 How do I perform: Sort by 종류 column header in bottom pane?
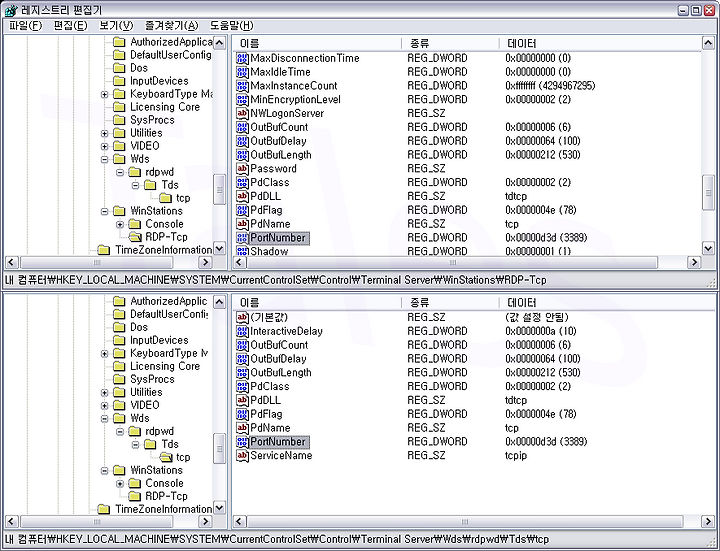pos(450,303)
